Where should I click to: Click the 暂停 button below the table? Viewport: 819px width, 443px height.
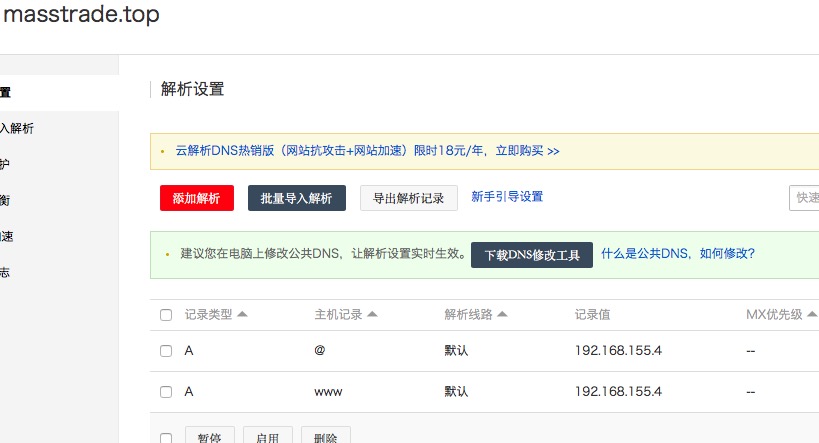click(210, 437)
